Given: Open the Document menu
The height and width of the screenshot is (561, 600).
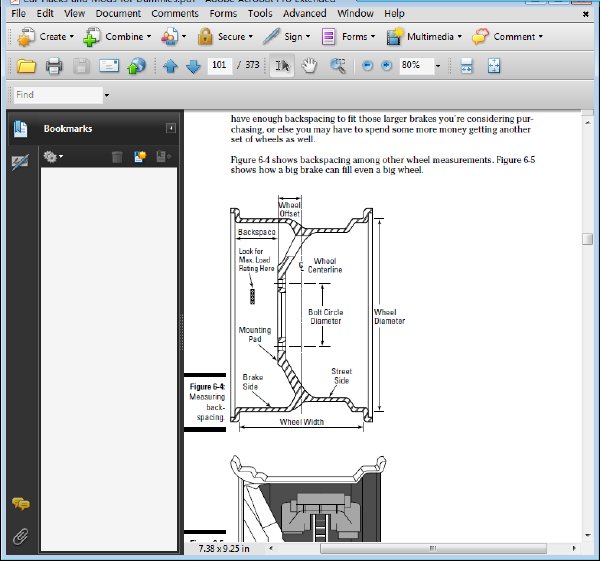Looking at the screenshot, I should click(118, 13).
